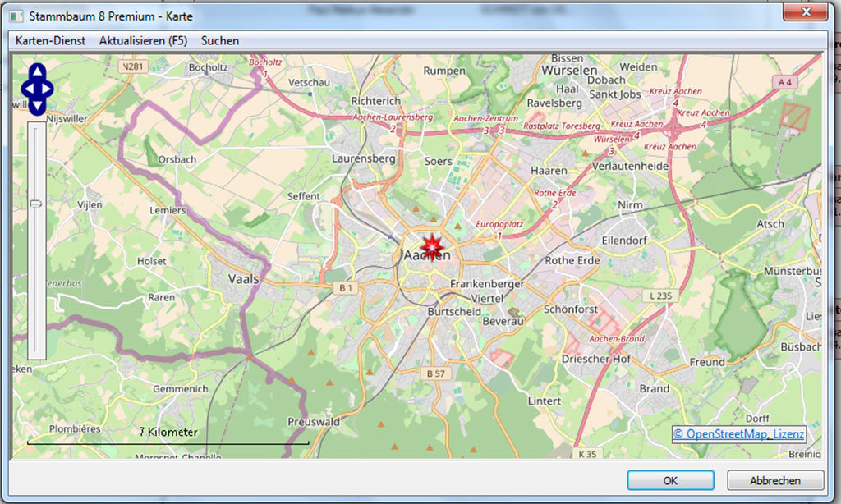This screenshot has height=504, width=841.
Task: Click the 7 Kilometer scale label
Action: click(168, 432)
